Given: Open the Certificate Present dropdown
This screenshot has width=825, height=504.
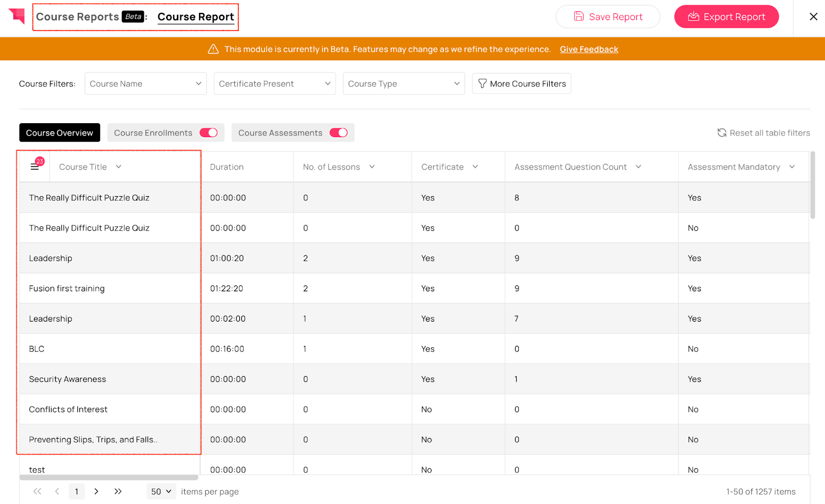Looking at the screenshot, I should pyautogui.click(x=275, y=83).
